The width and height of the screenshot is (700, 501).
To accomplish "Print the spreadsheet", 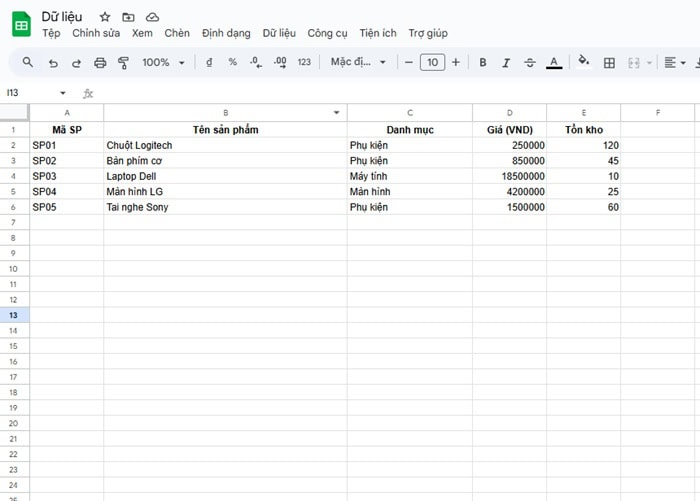I will (x=100, y=63).
